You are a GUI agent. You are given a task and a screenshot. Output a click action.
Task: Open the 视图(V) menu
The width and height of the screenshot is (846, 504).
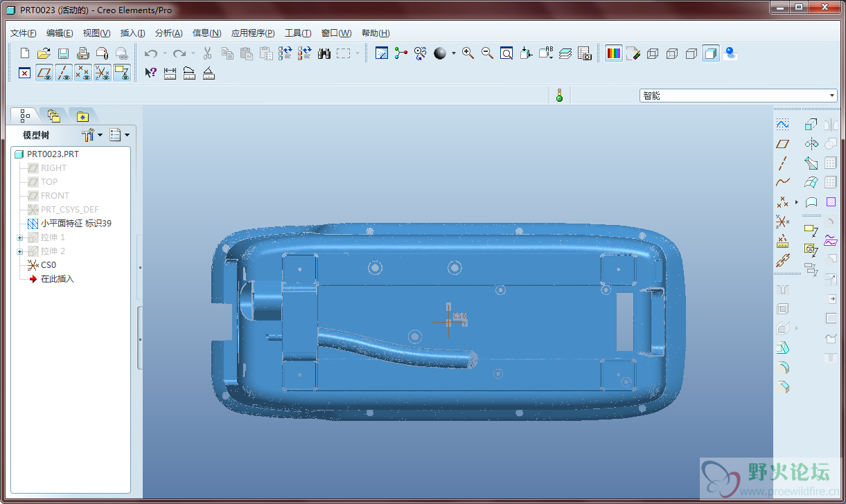click(x=96, y=33)
